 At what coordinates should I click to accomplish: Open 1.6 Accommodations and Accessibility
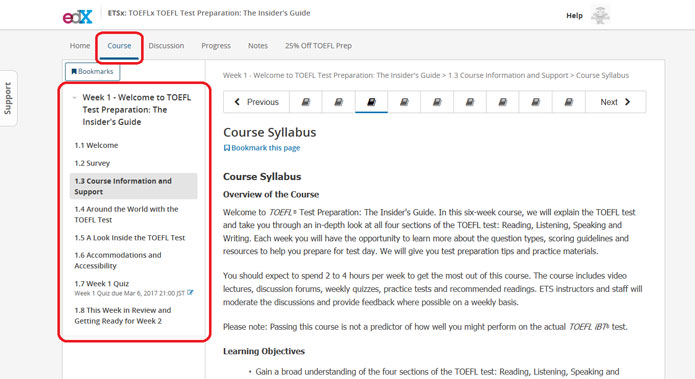pyautogui.click(x=118, y=261)
